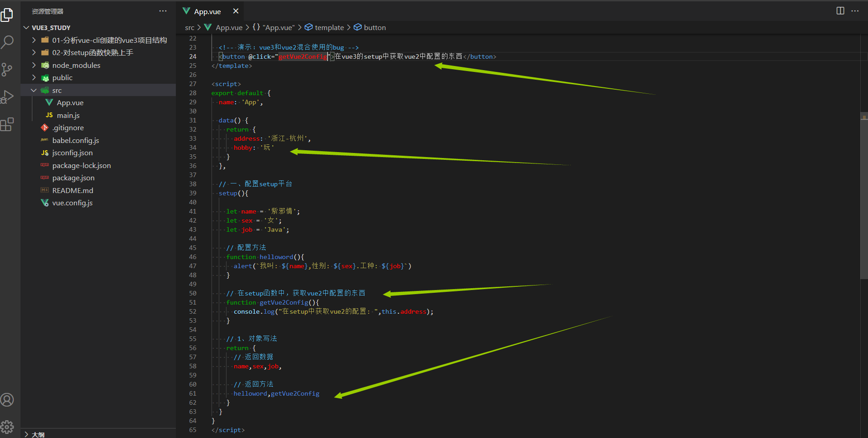This screenshot has width=868, height=438.
Task: Click the this.address expression
Action: (x=404, y=311)
